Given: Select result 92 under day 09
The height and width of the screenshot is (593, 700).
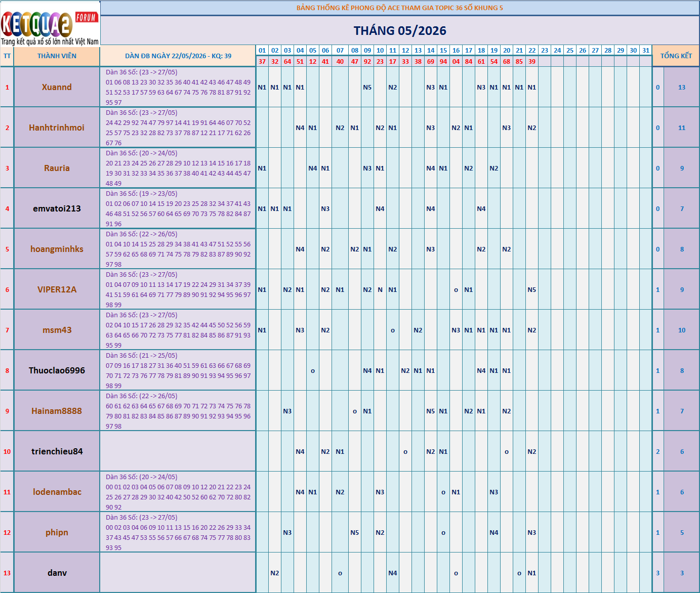Looking at the screenshot, I should 367,61.
